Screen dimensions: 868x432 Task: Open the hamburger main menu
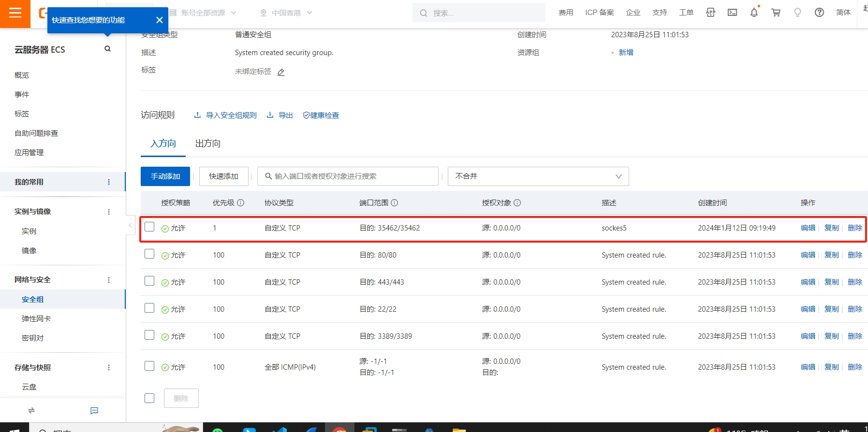click(x=15, y=13)
